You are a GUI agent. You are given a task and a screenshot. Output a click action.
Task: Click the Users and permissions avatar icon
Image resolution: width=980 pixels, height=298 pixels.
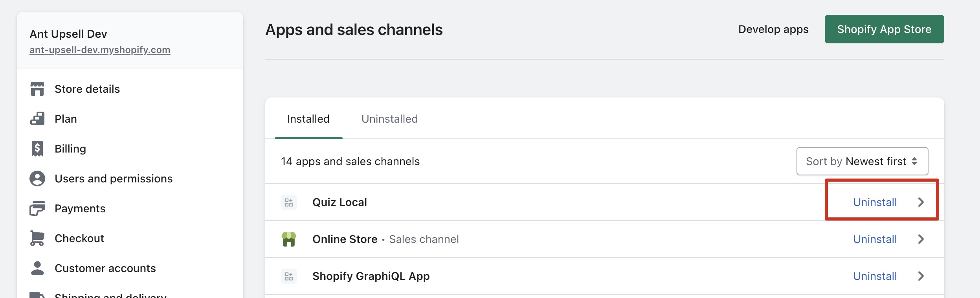coord(37,178)
